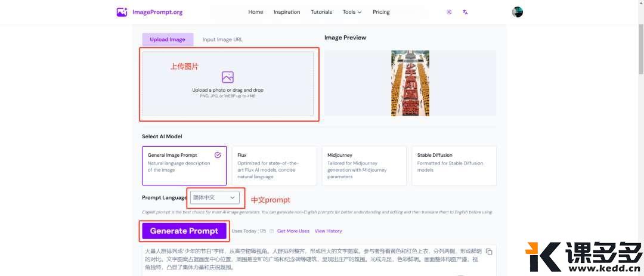Choose the Midjourney model option

pyautogui.click(x=364, y=166)
